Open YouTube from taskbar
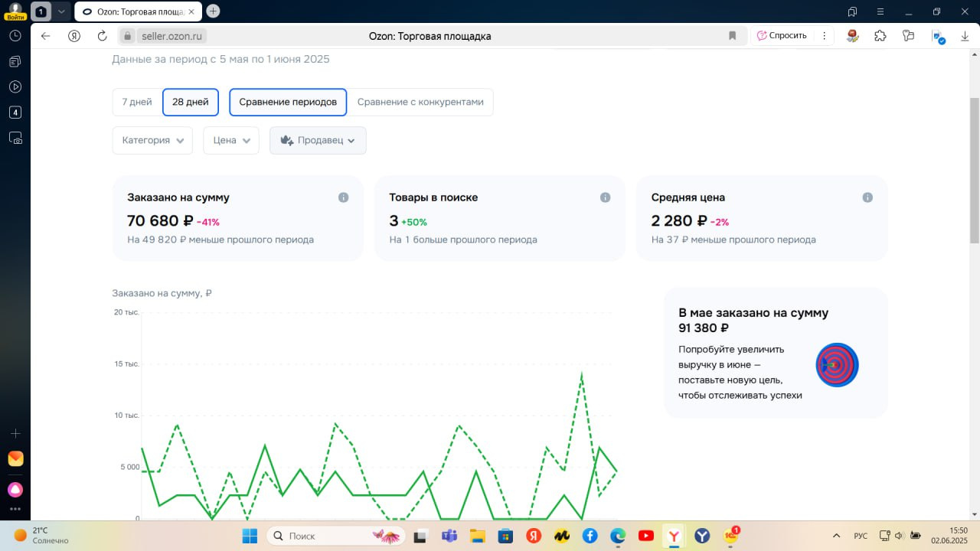980x551 pixels. (645, 536)
